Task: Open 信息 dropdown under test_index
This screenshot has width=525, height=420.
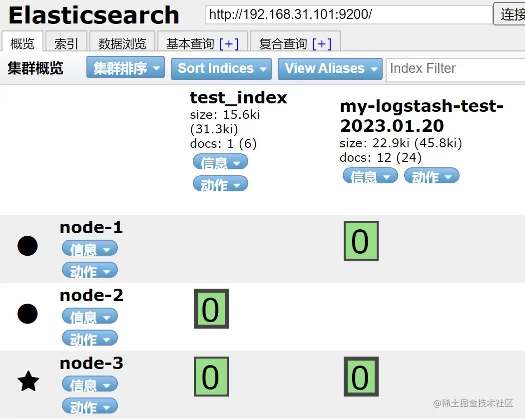Action: pos(220,162)
